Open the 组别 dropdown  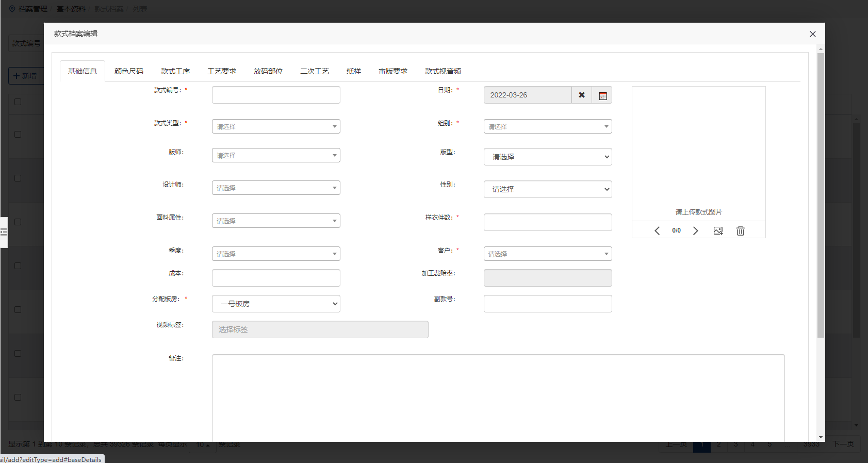[x=548, y=126]
